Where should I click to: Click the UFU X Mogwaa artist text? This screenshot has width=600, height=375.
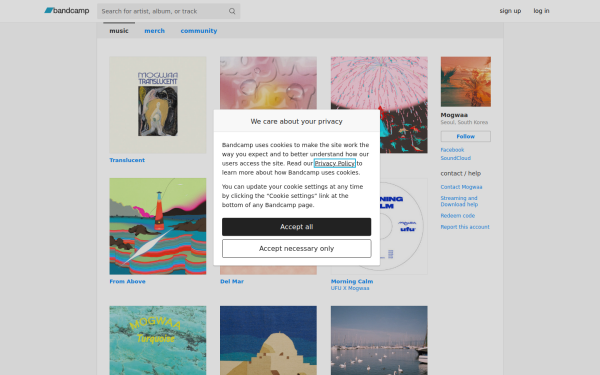coord(350,288)
